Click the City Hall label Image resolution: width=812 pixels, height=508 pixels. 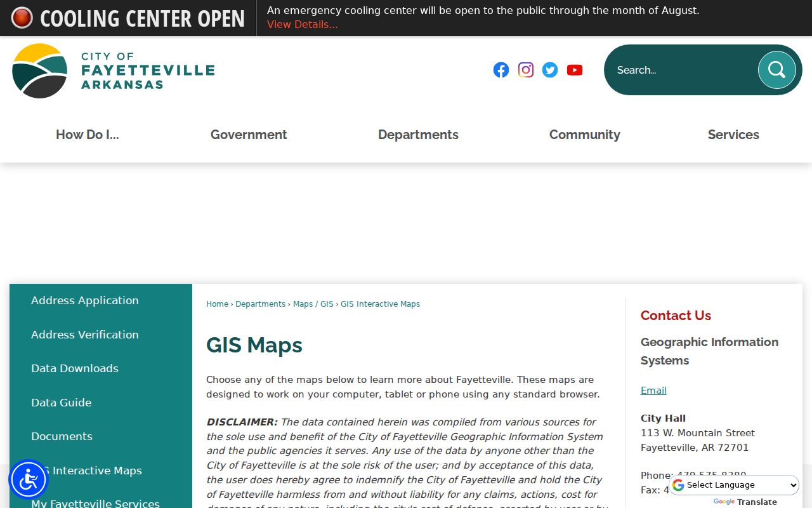[663, 418]
